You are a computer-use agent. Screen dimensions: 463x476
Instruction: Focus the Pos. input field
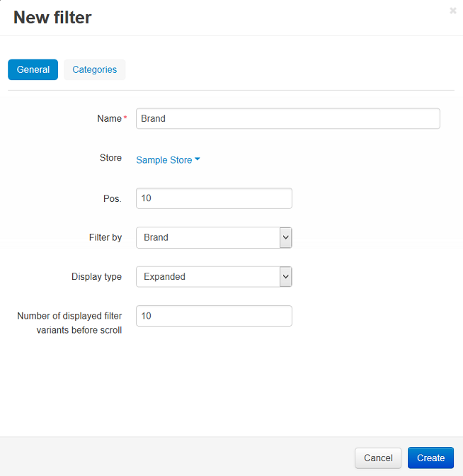click(x=214, y=198)
